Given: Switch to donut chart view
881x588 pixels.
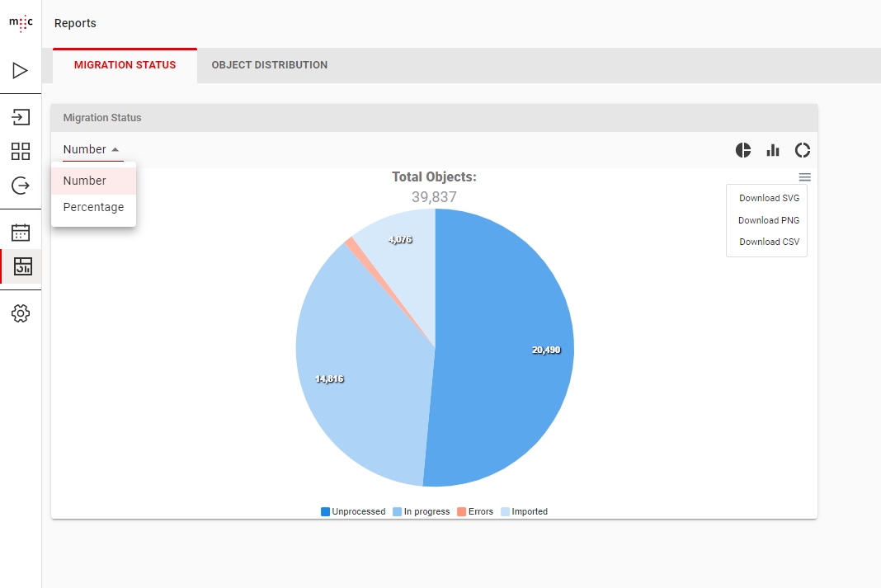Looking at the screenshot, I should coord(803,150).
